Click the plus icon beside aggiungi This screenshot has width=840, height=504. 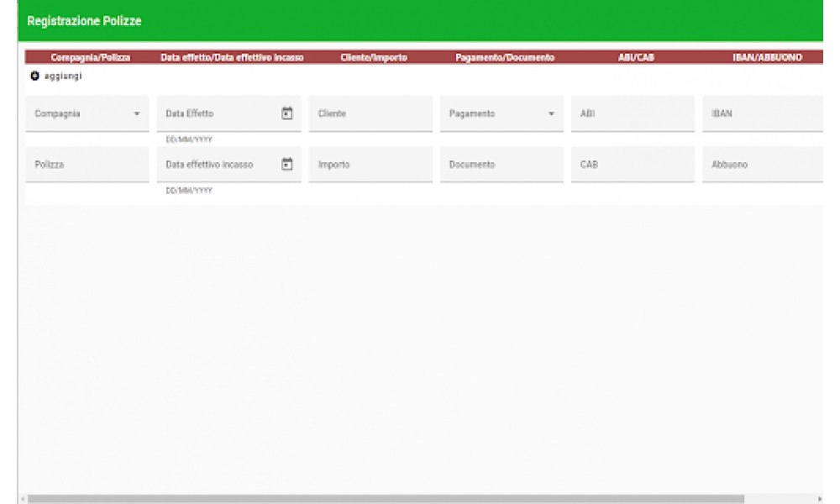(x=34, y=76)
